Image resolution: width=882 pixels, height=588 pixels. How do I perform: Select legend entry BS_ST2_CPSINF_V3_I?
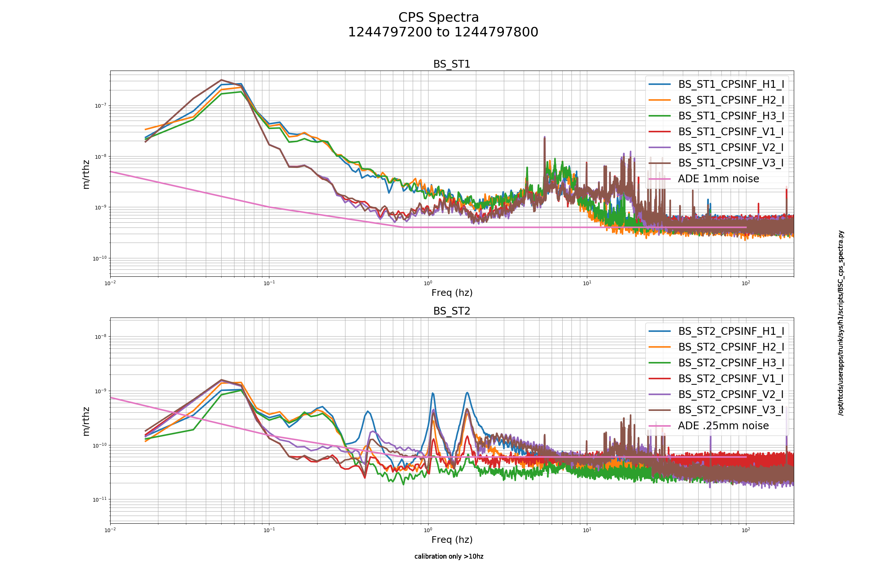coord(731,410)
